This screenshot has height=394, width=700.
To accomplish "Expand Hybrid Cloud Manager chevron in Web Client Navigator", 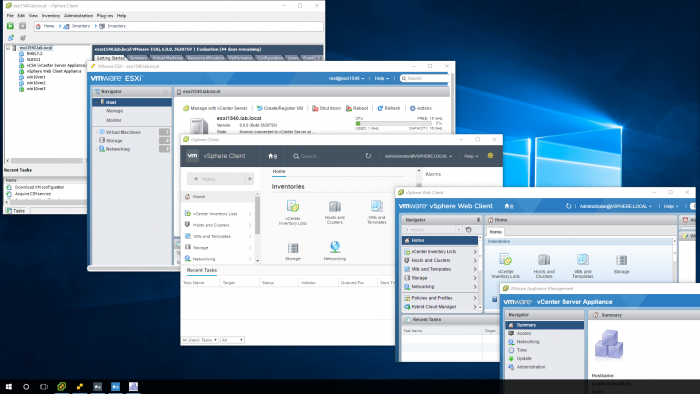I will [x=475, y=307].
